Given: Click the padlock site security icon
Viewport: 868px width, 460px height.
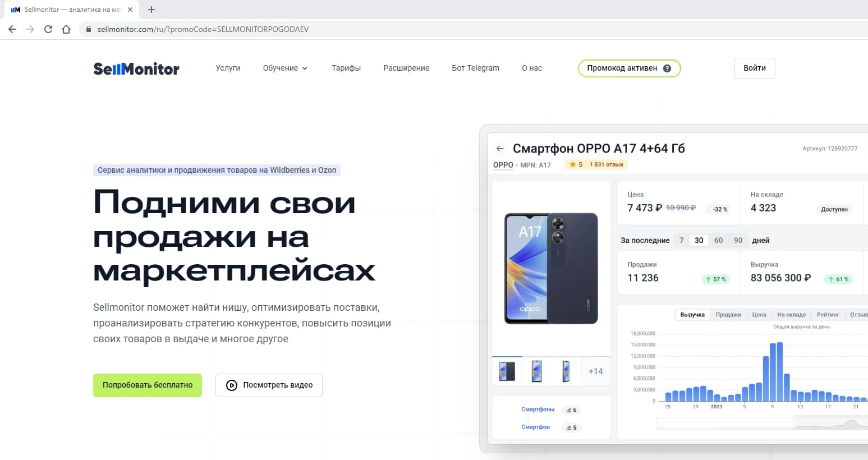Looking at the screenshot, I should point(88,29).
